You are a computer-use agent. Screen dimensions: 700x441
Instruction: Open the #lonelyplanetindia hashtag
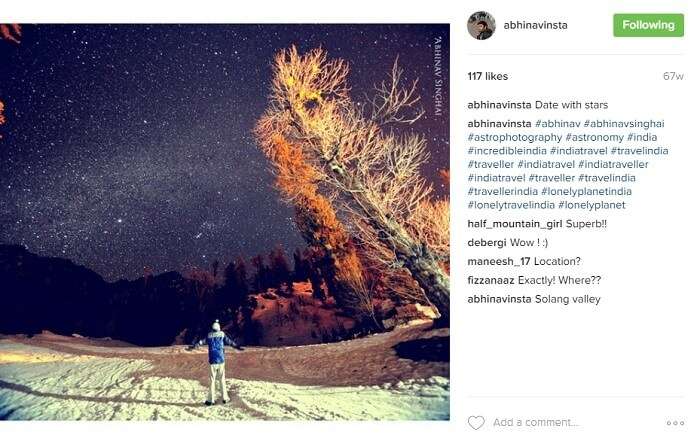586,191
